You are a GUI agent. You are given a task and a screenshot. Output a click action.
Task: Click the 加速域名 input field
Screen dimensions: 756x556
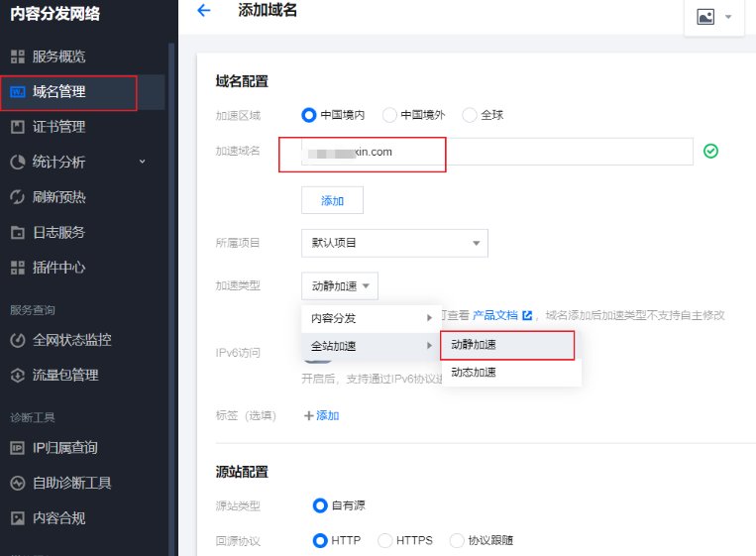(497, 152)
